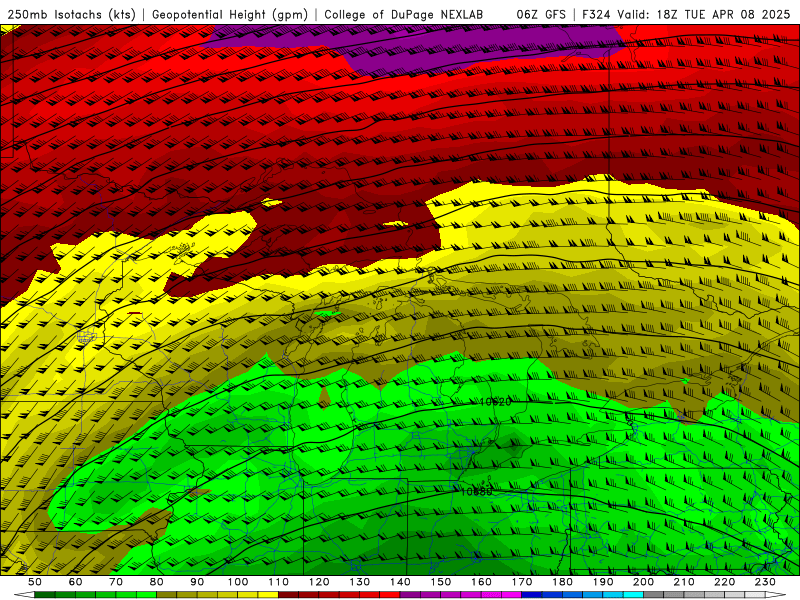Viewport: 800px width, 600px height.
Task: Click the purple swatch starting at 140
Action: [x=410, y=594]
